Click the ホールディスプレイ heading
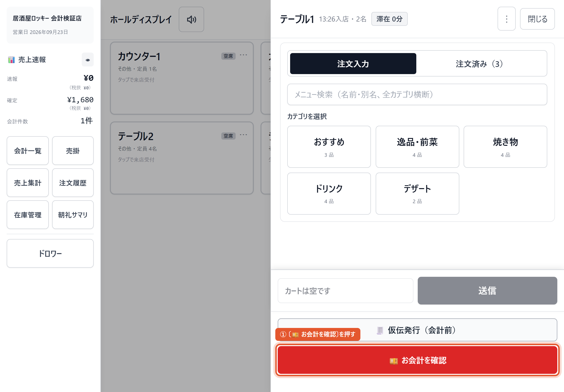Viewport: 564px width, 392px height. click(141, 19)
